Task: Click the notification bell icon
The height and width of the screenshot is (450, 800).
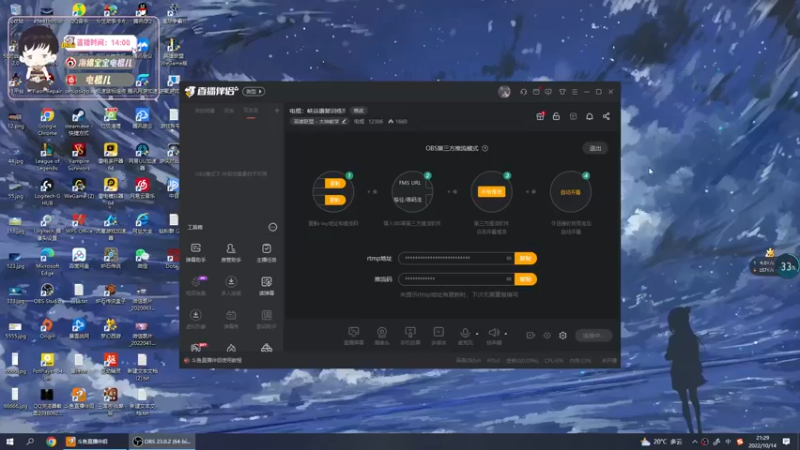Action: coord(589,116)
